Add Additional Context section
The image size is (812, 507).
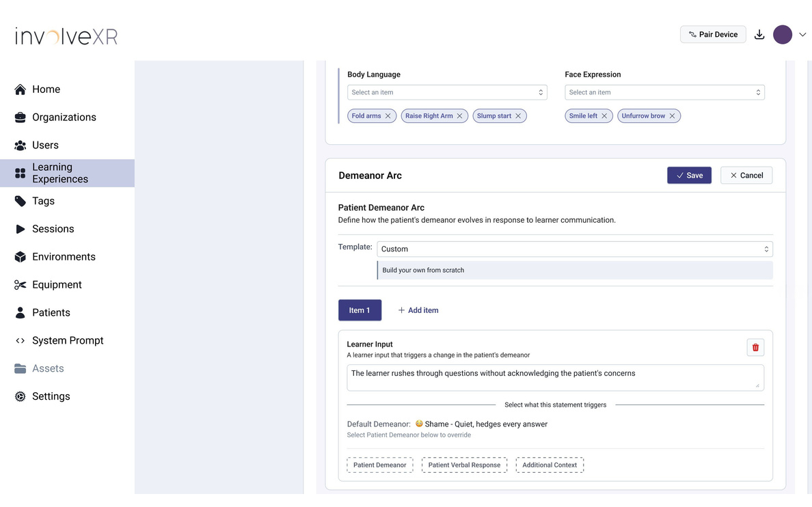pos(550,465)
